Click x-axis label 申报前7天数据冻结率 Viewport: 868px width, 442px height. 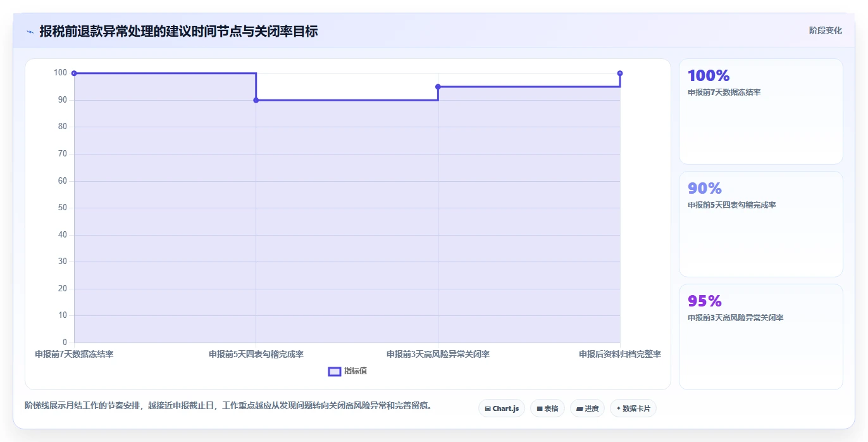coord(74,354)
